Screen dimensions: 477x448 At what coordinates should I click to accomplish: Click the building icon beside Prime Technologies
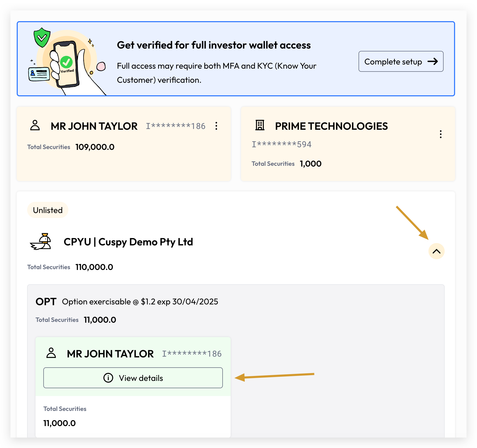coord(260,125)
